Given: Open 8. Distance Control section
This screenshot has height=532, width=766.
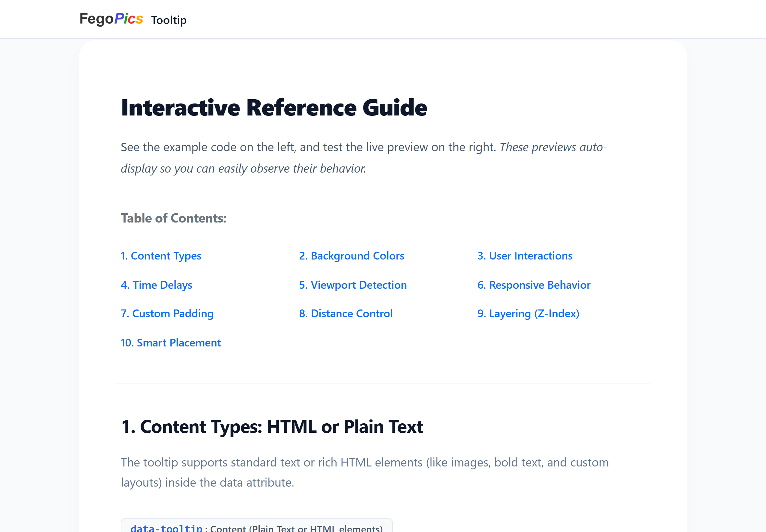Looking at the screenshot, I should tap(346, 314).
